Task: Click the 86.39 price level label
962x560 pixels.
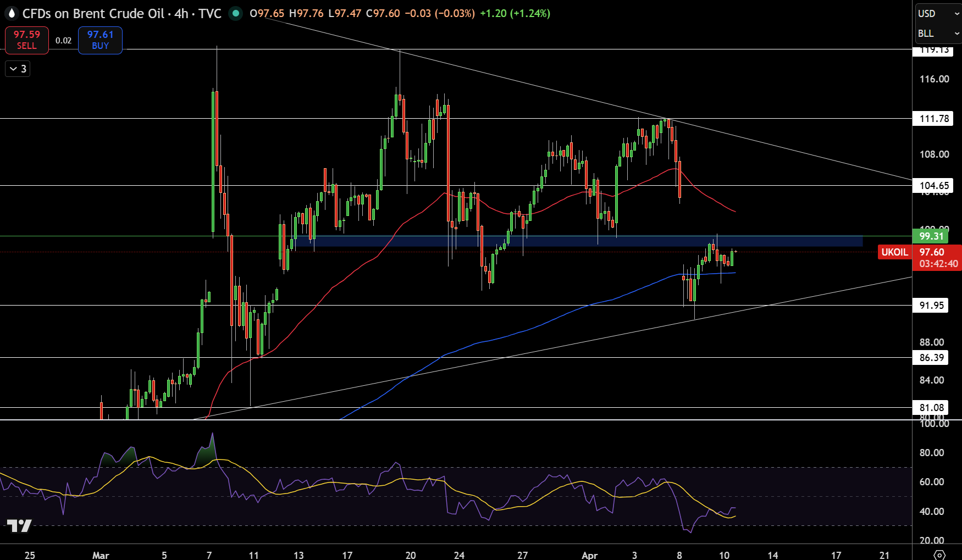Action: [931, 358]
